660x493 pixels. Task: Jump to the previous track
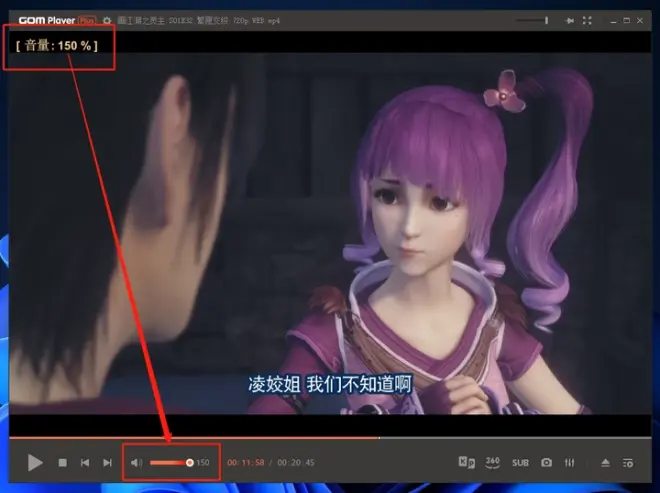[85, 463]
